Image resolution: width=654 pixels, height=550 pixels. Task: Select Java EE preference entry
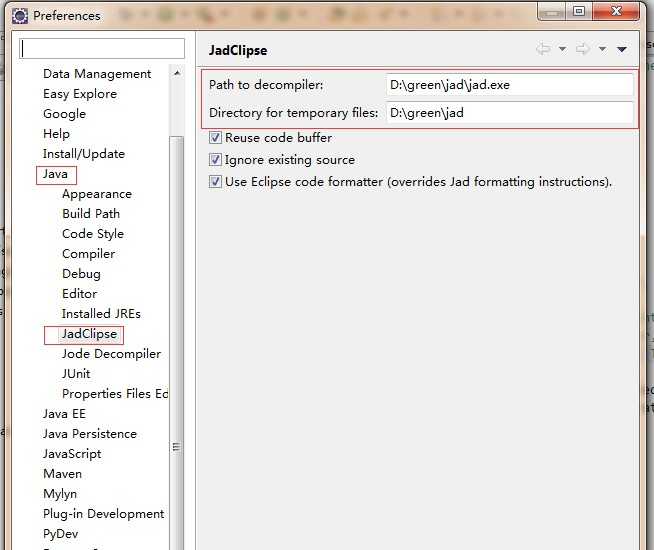[x=64, y=414]
